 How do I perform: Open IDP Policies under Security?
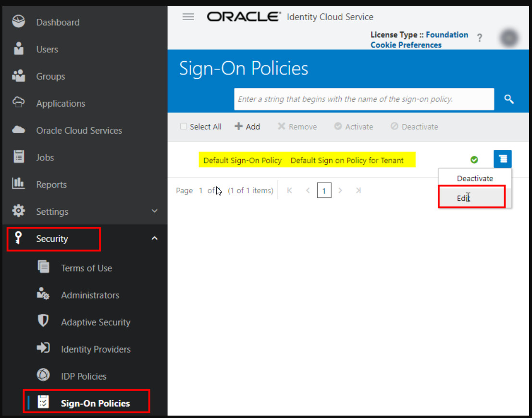(x=84, y=377)
